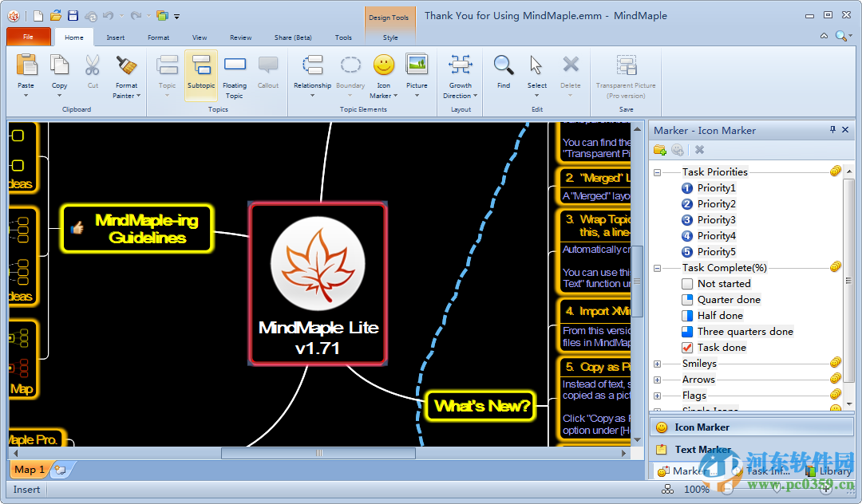Screen dimensions: 862x504
Task: Collapse the Task Priorities group
Action: coord(656,171)
